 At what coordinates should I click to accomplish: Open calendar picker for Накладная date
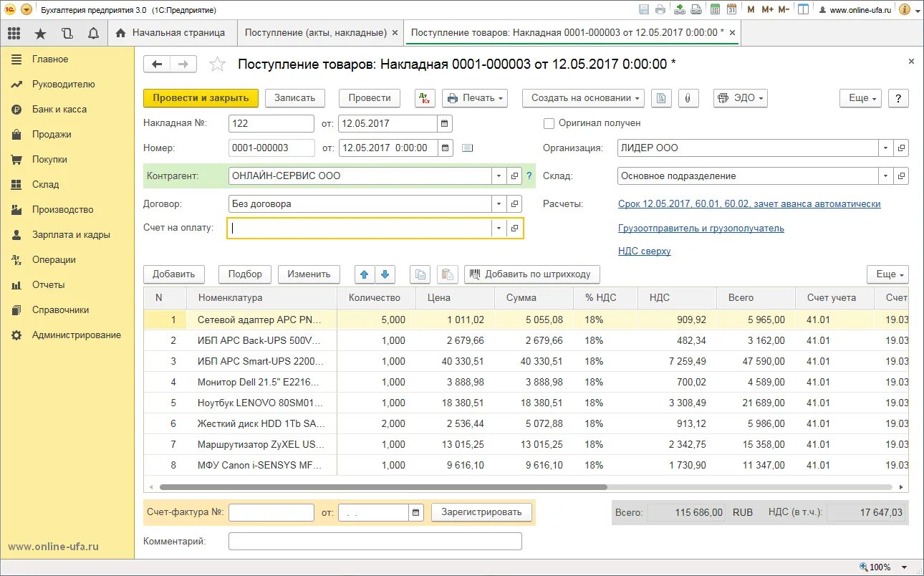pyautogui.click(x=445, y=123)
